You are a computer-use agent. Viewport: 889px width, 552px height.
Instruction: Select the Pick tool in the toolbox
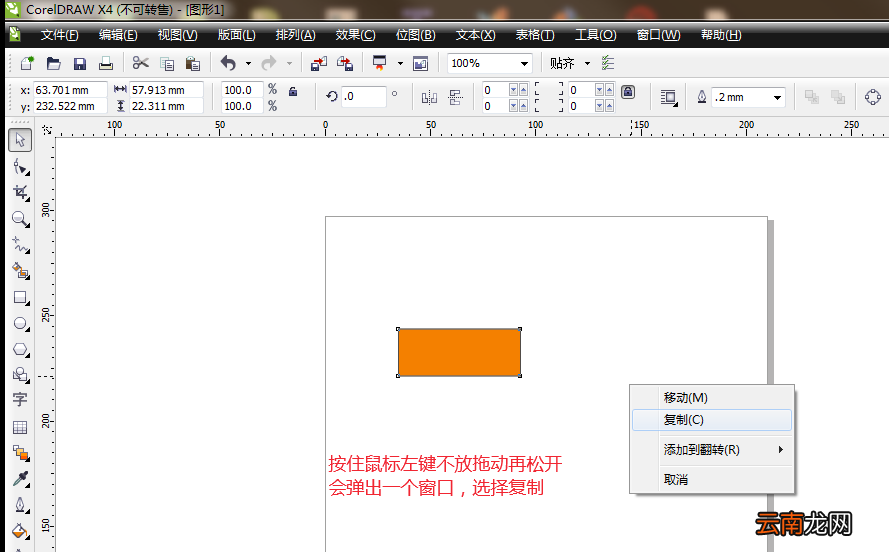coord(20,139)
